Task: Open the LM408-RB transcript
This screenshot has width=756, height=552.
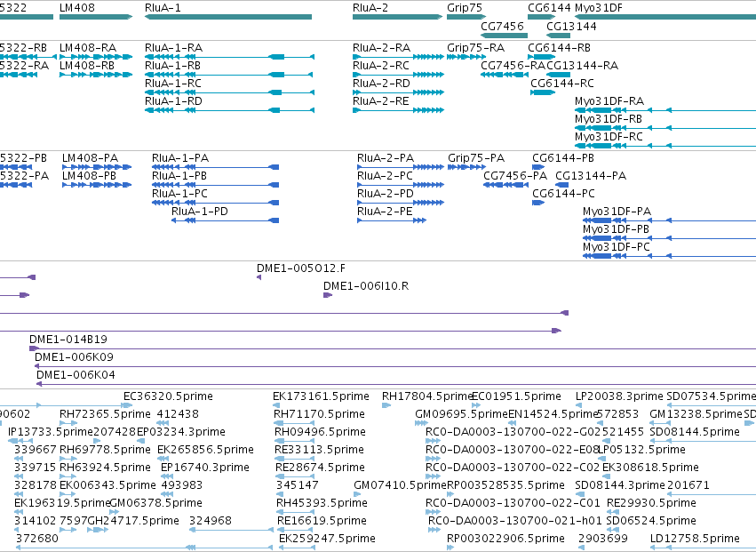Action: (87, 66)
